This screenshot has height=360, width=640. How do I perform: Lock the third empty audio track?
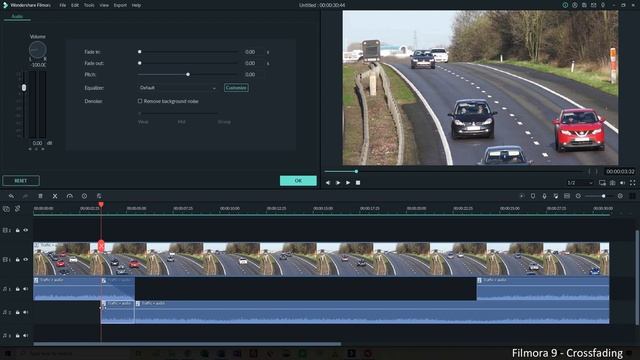(18, 336)
